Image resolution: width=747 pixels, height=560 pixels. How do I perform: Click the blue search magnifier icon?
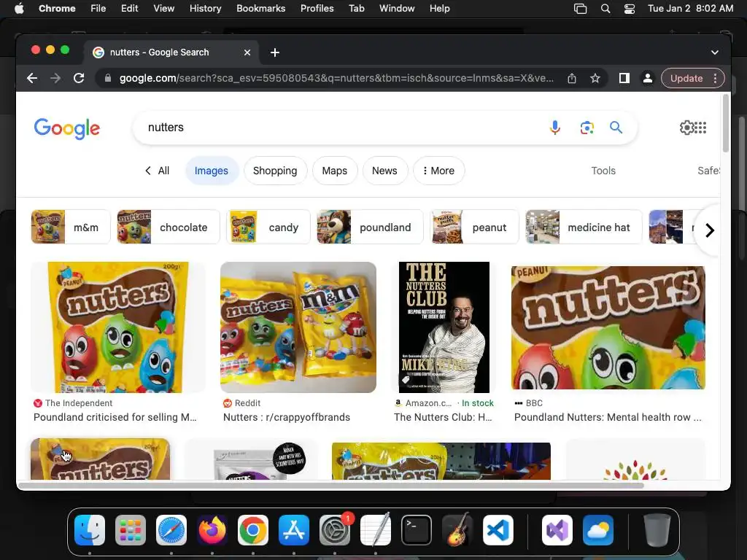pyautogui.click(x=616, y=128)
